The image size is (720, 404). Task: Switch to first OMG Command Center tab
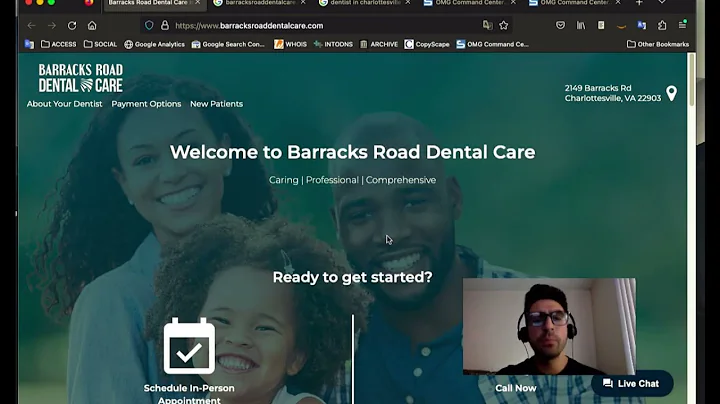(469, 3)
